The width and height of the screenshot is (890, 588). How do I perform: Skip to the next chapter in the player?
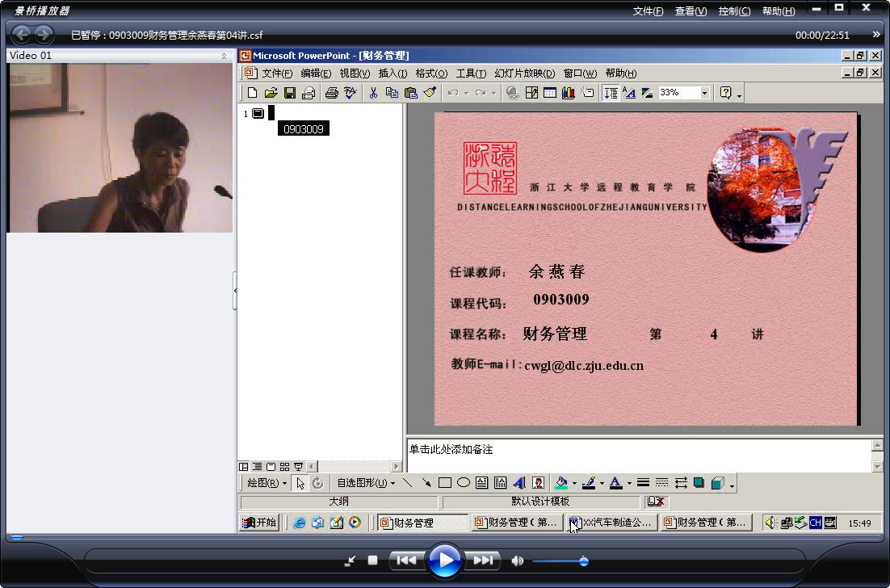click(x=482, y=561)
